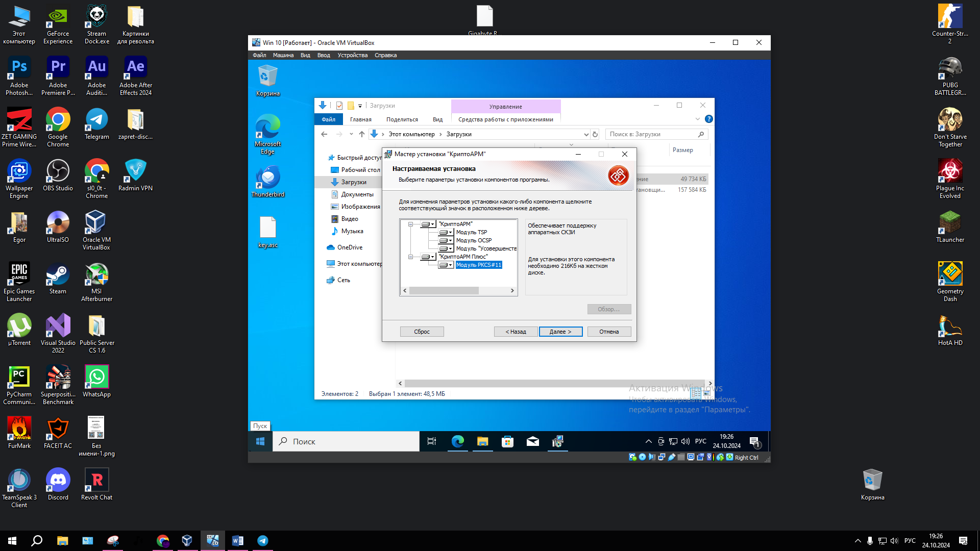The height and width of the screenshot is (551, 980).
Task: Switch Explorer to details view icon
Action: click(x=696, y=393)
